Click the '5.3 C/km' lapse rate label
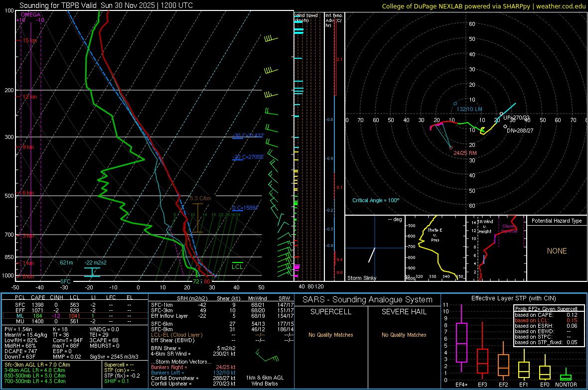588x390 pixels. tap(201, 198)
